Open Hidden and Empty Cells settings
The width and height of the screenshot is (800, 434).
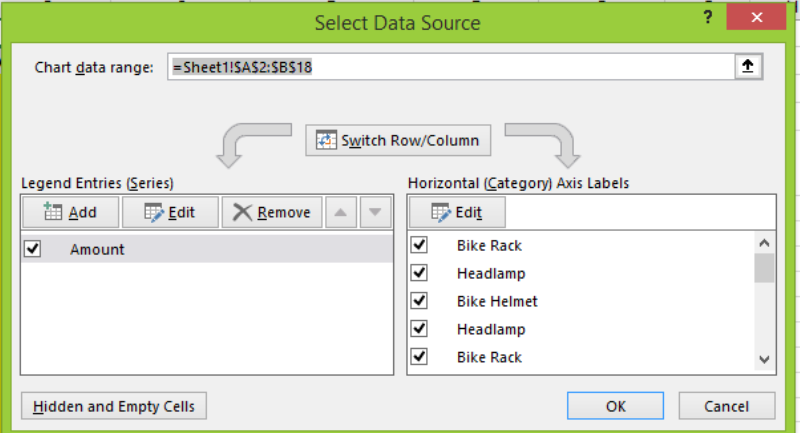point(114,406)
